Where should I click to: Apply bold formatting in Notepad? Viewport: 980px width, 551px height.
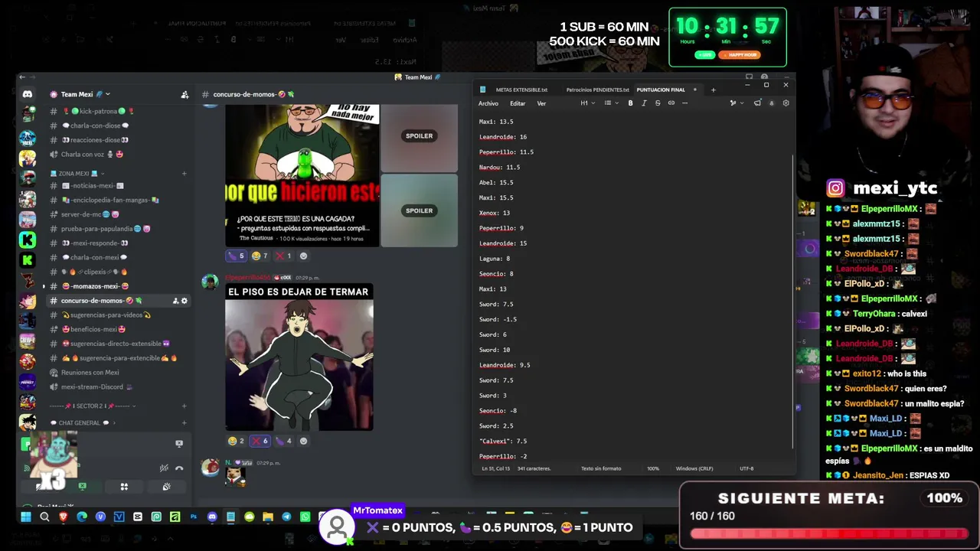pos(630,103)
